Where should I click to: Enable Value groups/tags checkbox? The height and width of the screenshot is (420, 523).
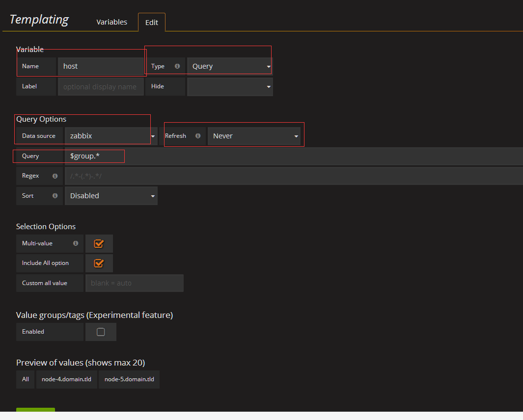coord(101,332)
